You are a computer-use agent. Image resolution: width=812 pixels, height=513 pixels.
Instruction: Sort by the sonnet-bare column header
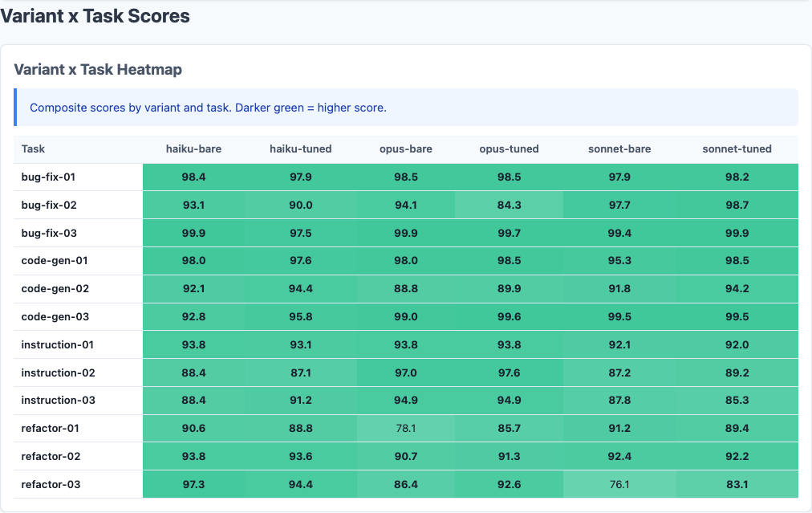[619, 149]
